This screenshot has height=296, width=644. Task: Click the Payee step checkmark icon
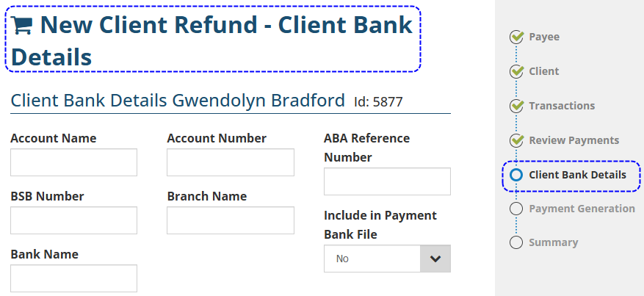coord(516,37)
